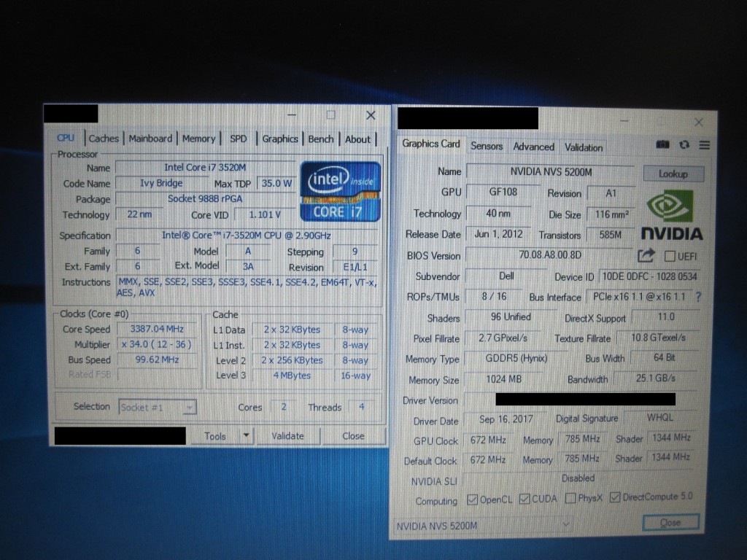Open the SPD tab
Viewport: 747px width, 560px height.
239,139
